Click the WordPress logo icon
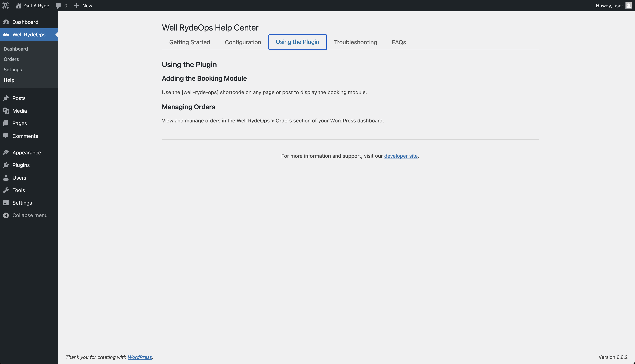This screenshot has width=635, height=364. 6,6
